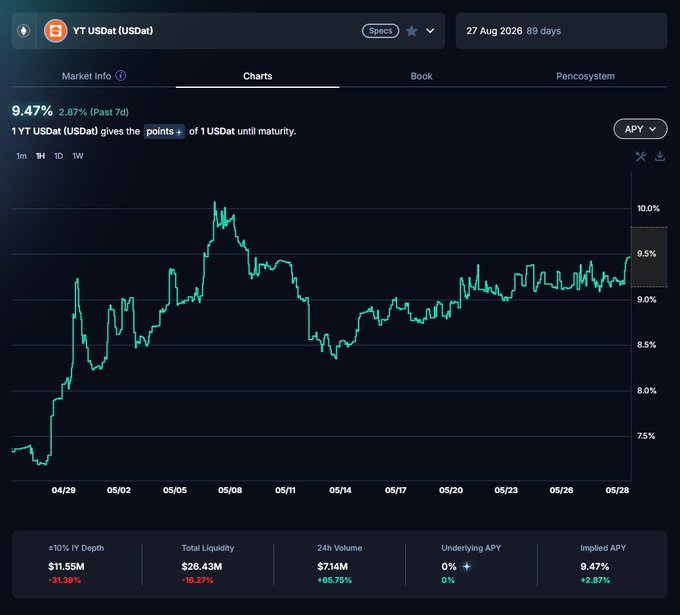Click the 05/14 x-axis date label

[x=340, y=490]
